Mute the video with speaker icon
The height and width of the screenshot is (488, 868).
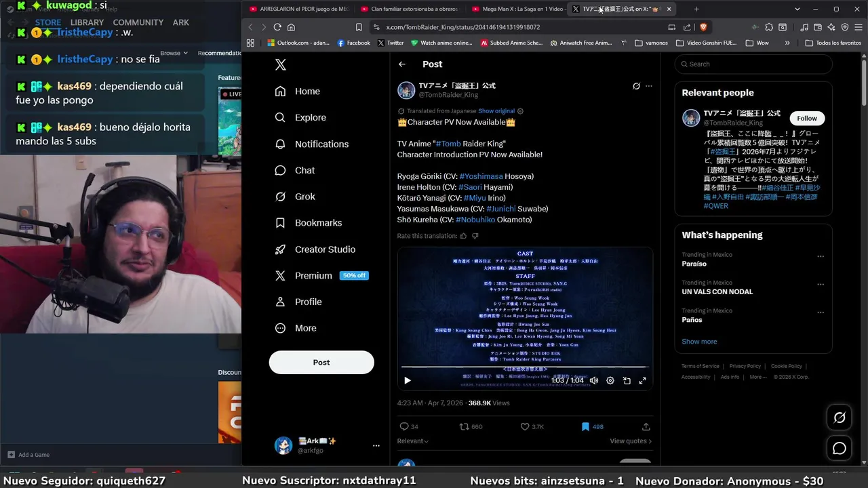594,380
